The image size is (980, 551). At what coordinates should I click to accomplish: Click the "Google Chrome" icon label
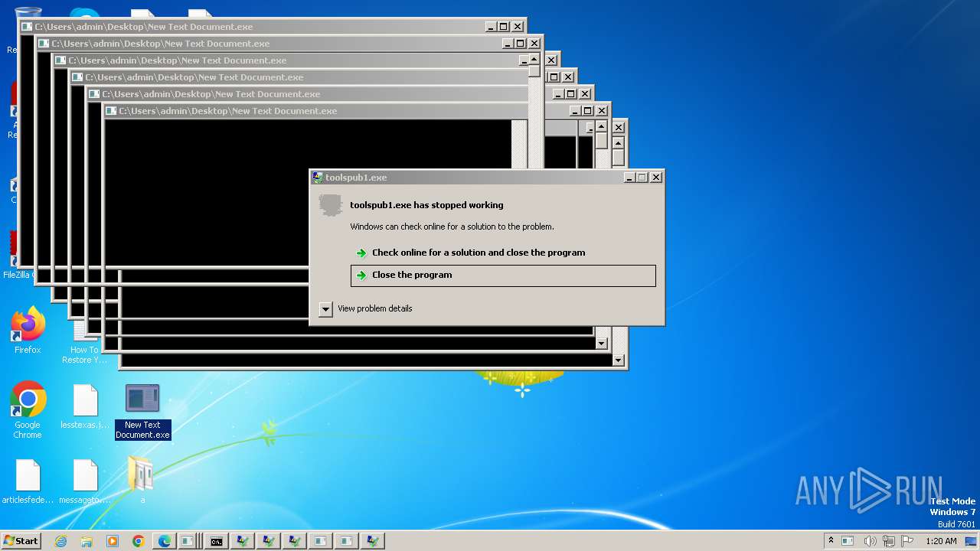point(28,430)
